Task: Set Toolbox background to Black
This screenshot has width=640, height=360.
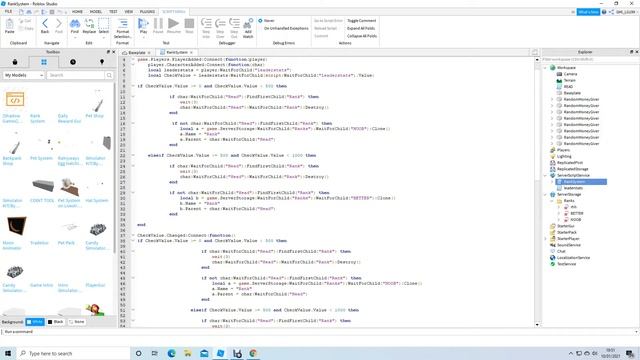Action: [x=56, y=322]
